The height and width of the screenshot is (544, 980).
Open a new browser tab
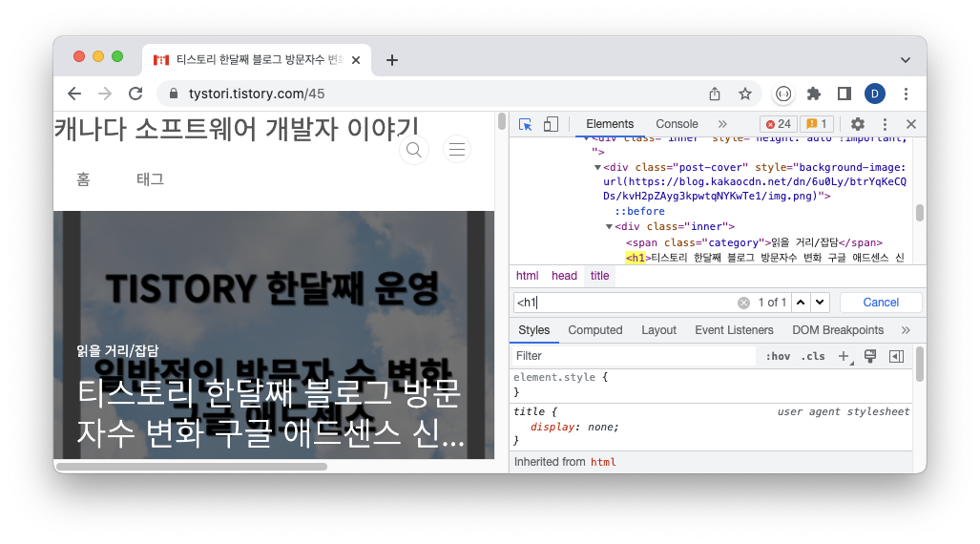[392, 60]
